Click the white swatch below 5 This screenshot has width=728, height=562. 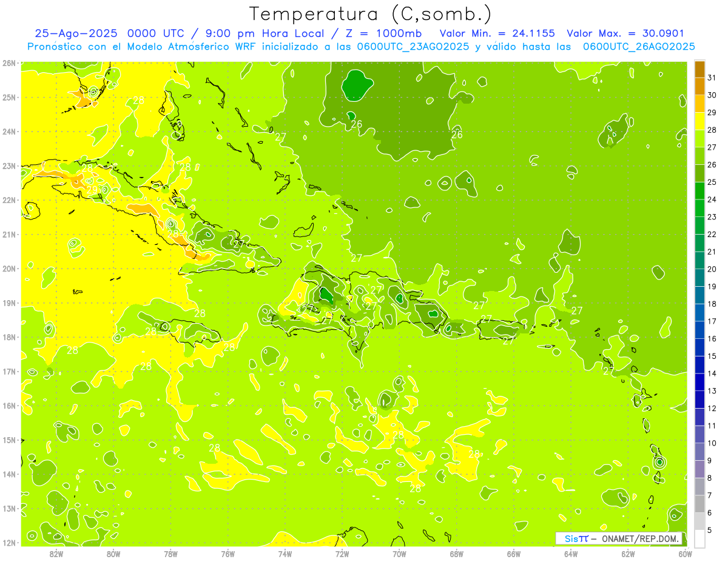(x=699, y=538)
